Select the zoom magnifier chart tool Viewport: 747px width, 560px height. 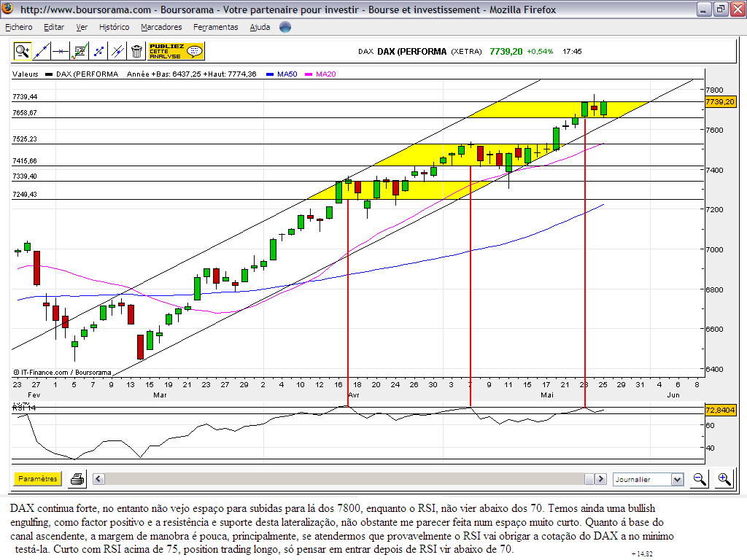[x=23, y=51]
